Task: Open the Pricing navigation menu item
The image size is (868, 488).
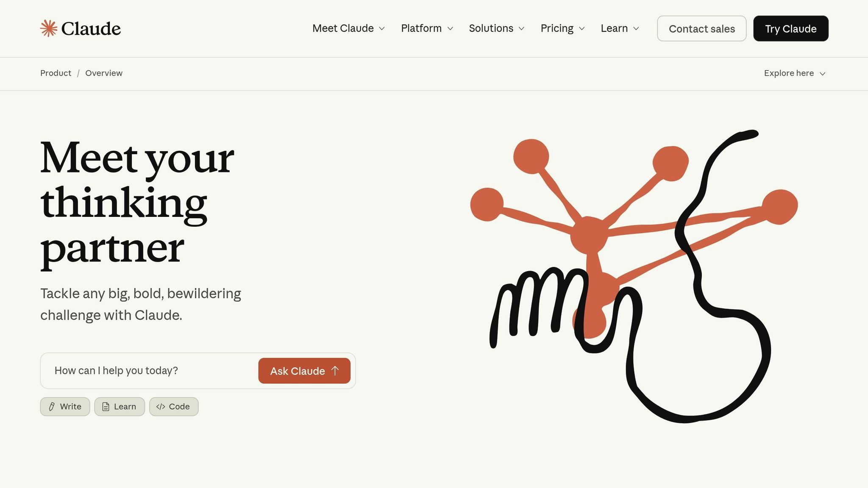Action: pyautogui.click(x=562, y=28)
